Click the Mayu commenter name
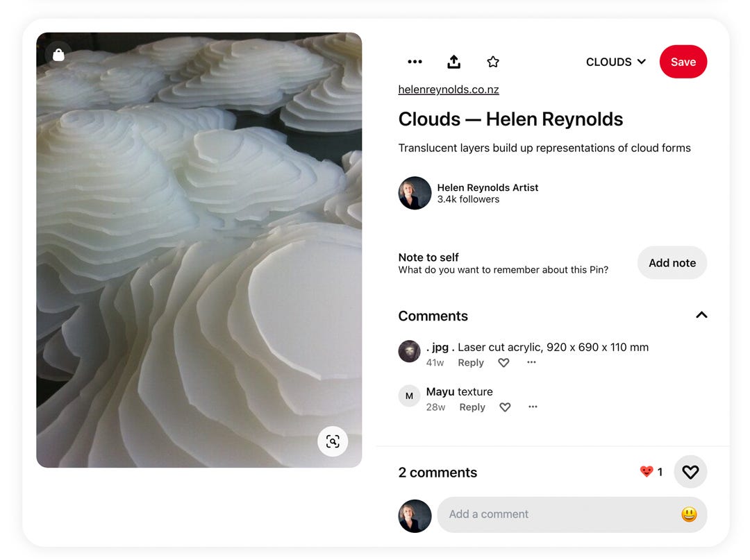This screenshot has width=750, height=560. tap(440, 392)
